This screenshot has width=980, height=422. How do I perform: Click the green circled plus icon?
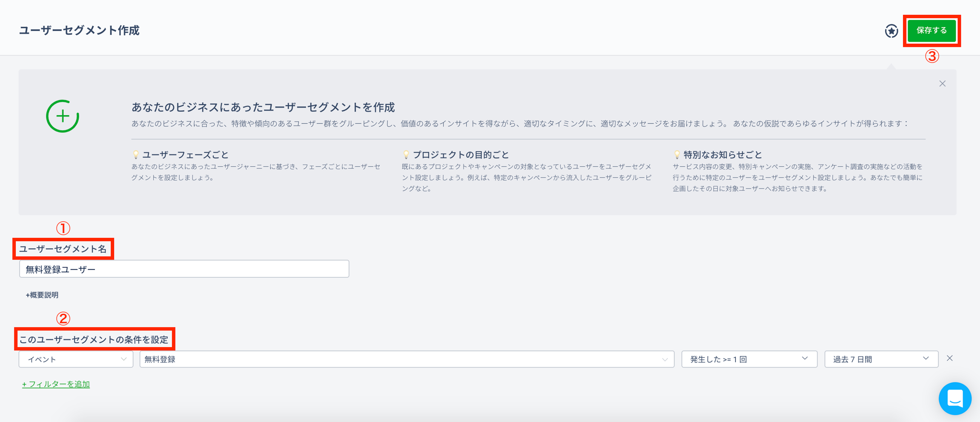point(63,116)
